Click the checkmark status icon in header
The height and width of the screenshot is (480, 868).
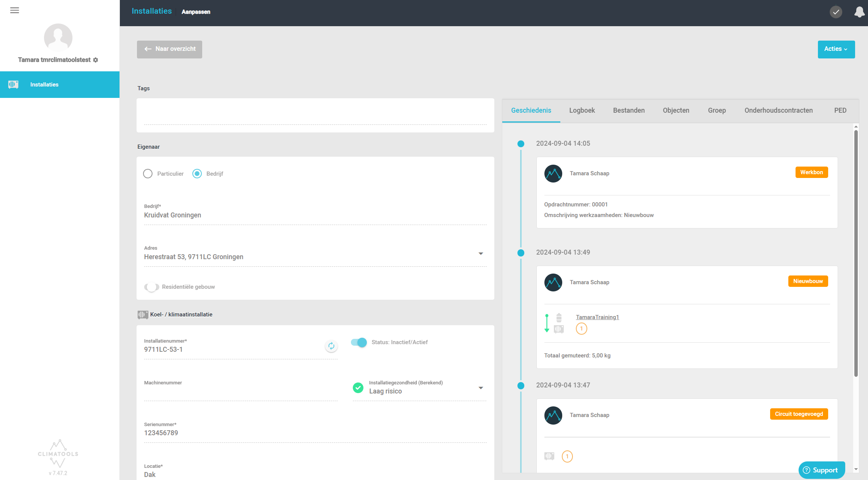click(836, 12)
